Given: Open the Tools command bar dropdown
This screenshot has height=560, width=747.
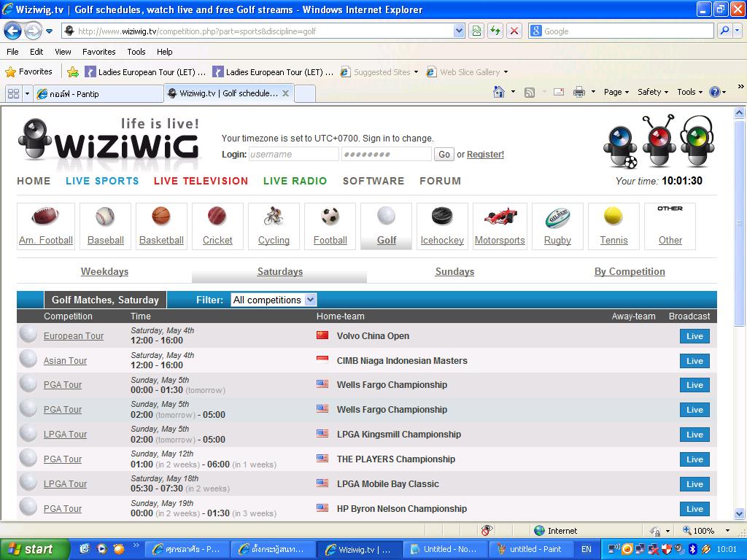Looking at the screenshot, I should pos(690,92).
